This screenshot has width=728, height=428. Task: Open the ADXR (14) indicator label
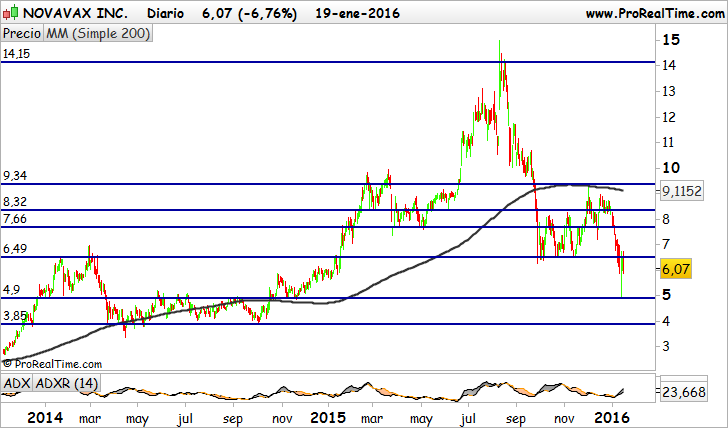point(66,383)
